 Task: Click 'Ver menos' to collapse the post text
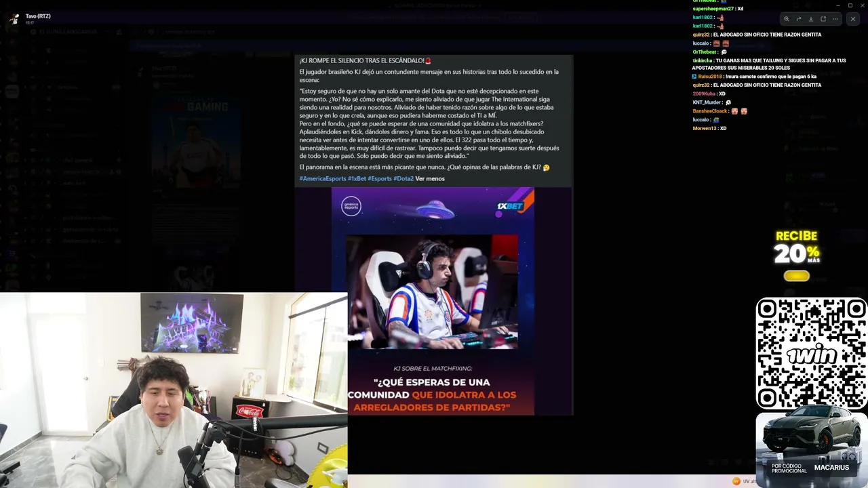point(430,179)
